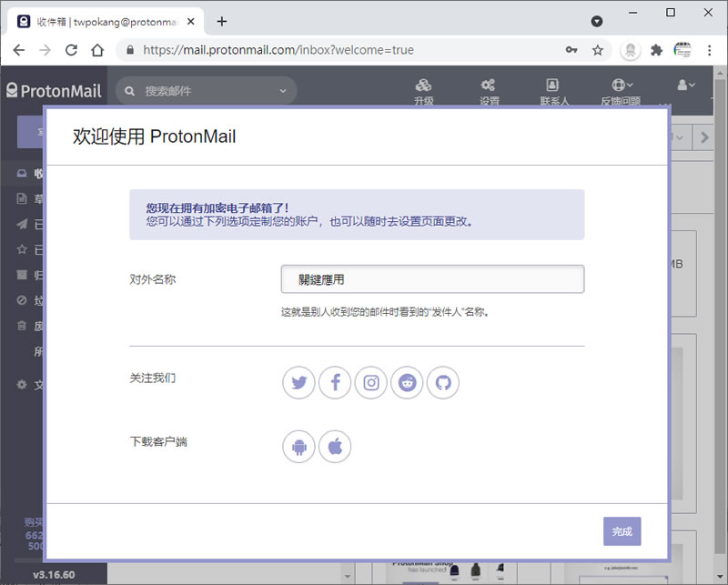Screen dimensions: 728x585
Task: Go back in browser
Action: [18, 50]
